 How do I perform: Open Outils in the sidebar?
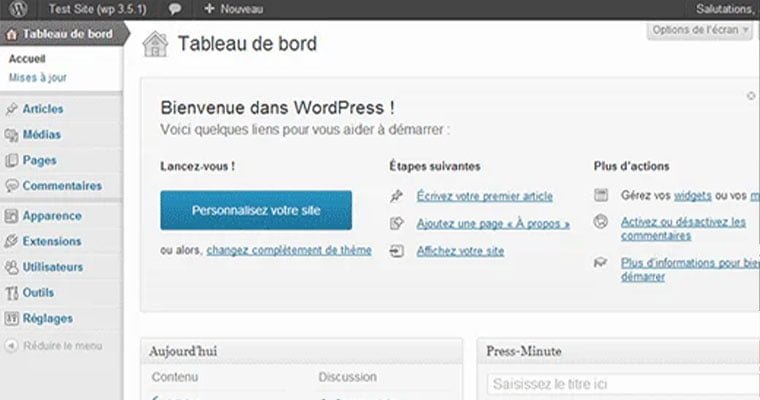tap(38, 293)
